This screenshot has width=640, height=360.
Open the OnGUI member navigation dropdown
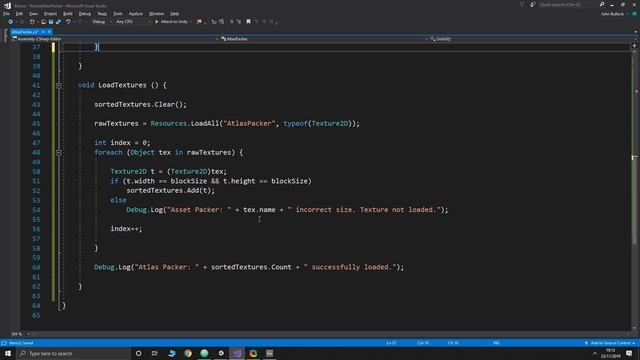pos(533,39)
